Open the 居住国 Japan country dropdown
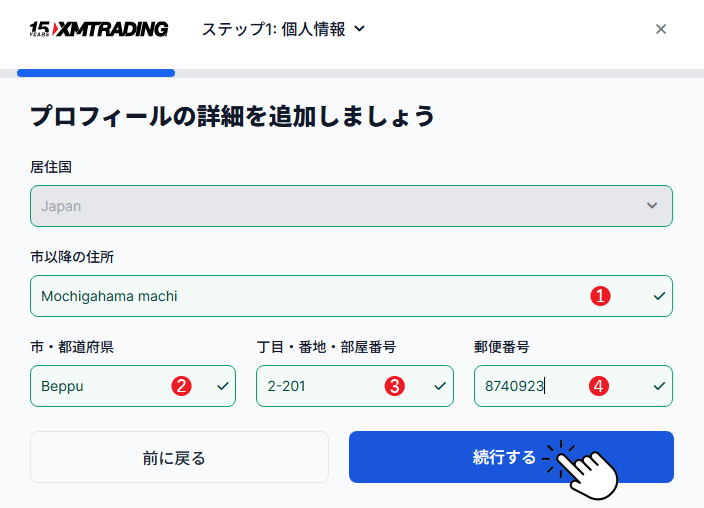The height and width of the screenshot is (508, 704). click(350, 206)
